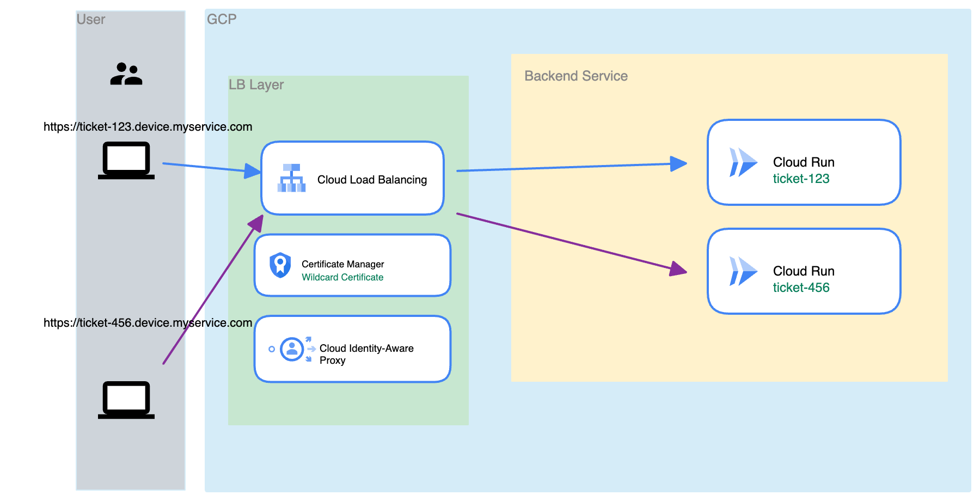The width and height of the screenshot is (980, 501).
Task: Click the Cloud Run icon for ticket-456
Action: 743,271
